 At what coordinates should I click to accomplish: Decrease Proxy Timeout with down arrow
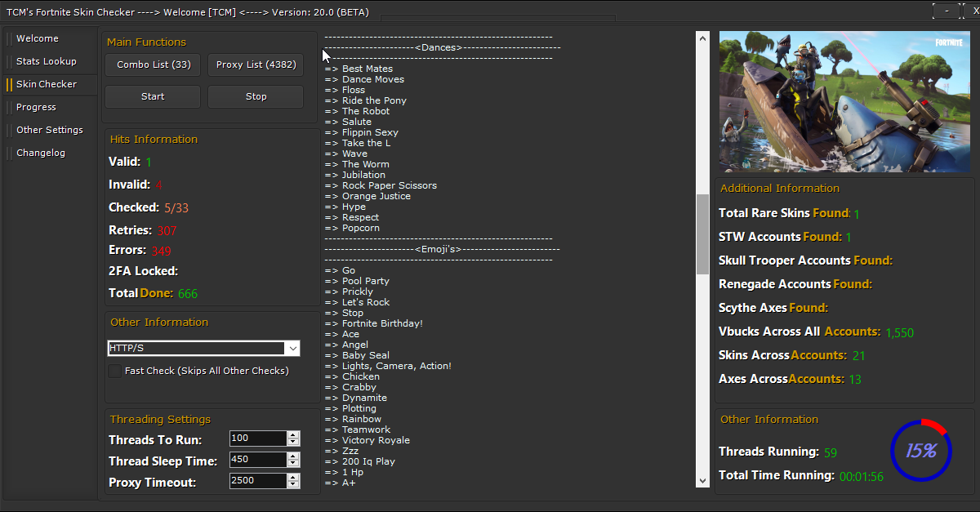tap(293, 485)
